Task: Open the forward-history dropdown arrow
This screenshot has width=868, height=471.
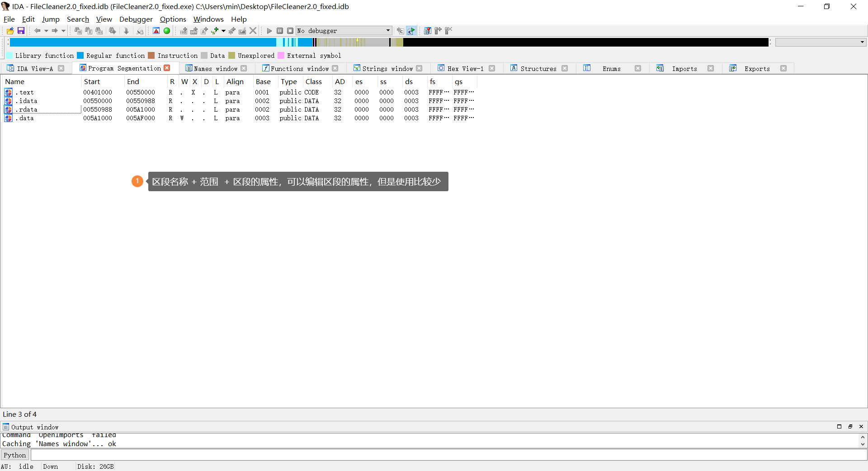Action: tap(63, 31)
